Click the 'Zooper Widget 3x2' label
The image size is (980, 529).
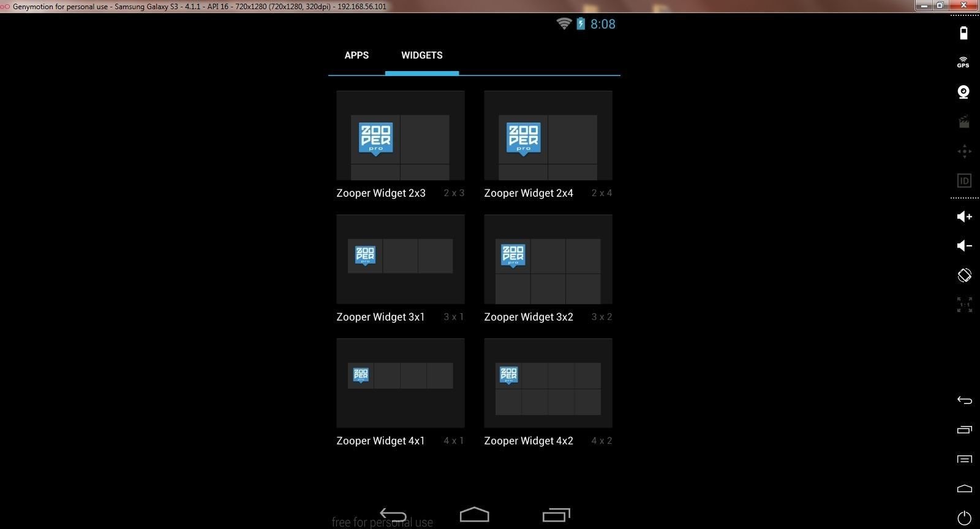click(529, 317)
